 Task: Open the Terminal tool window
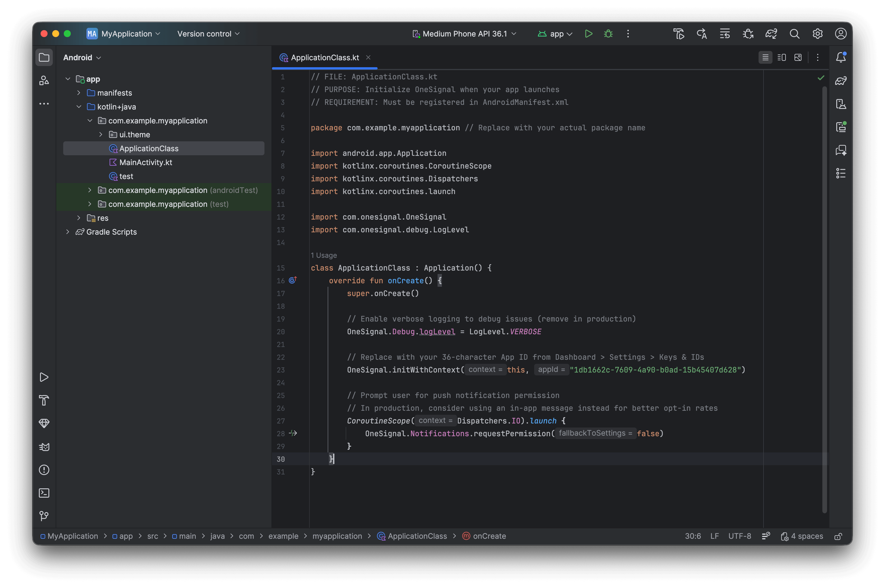pyautogui.click(x=44, y=493)
